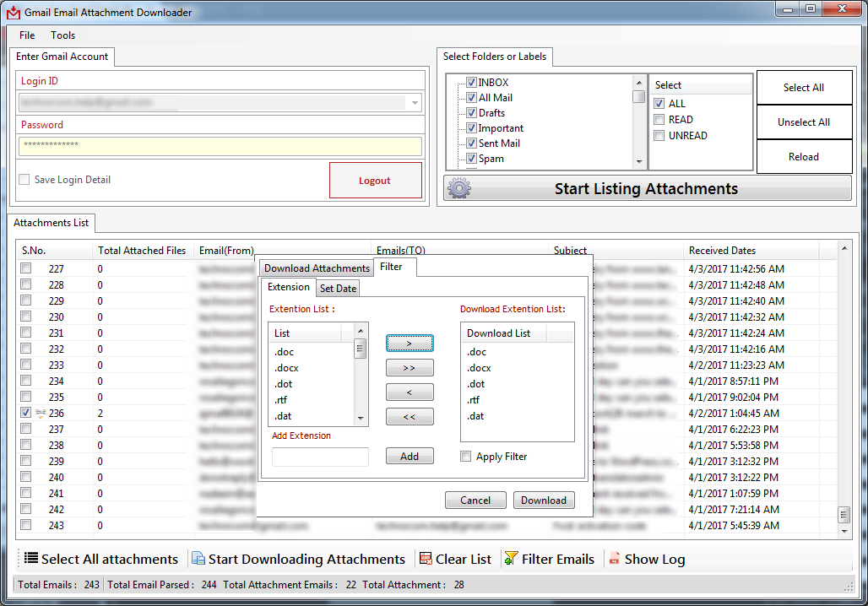
Task: Switch to the Set Date tab
Action: (338, 289)
